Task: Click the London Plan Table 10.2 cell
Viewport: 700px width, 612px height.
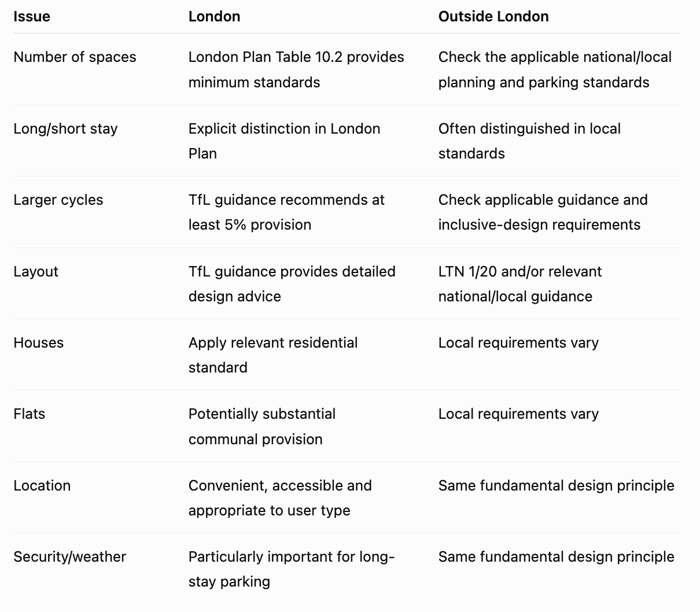Action: pyautogui.click(x=296, y=69)
